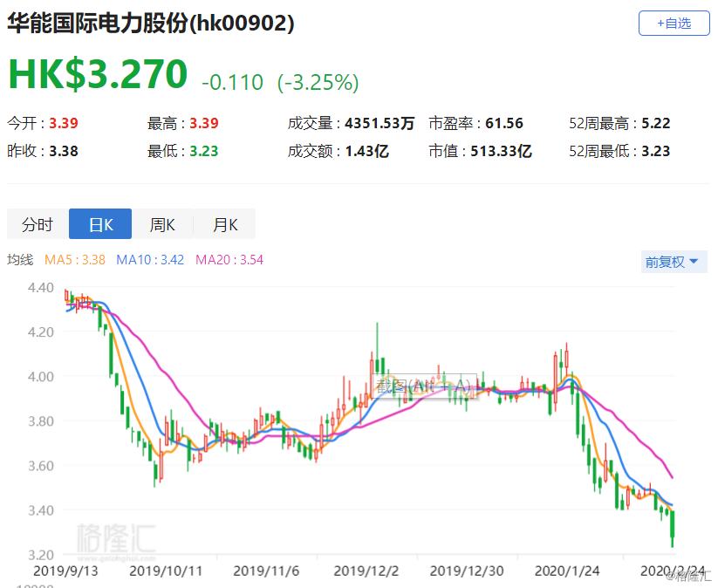Click the 2019/11/6 date axis label
This screenshot has height=588, width=718.
click(266, 571)
